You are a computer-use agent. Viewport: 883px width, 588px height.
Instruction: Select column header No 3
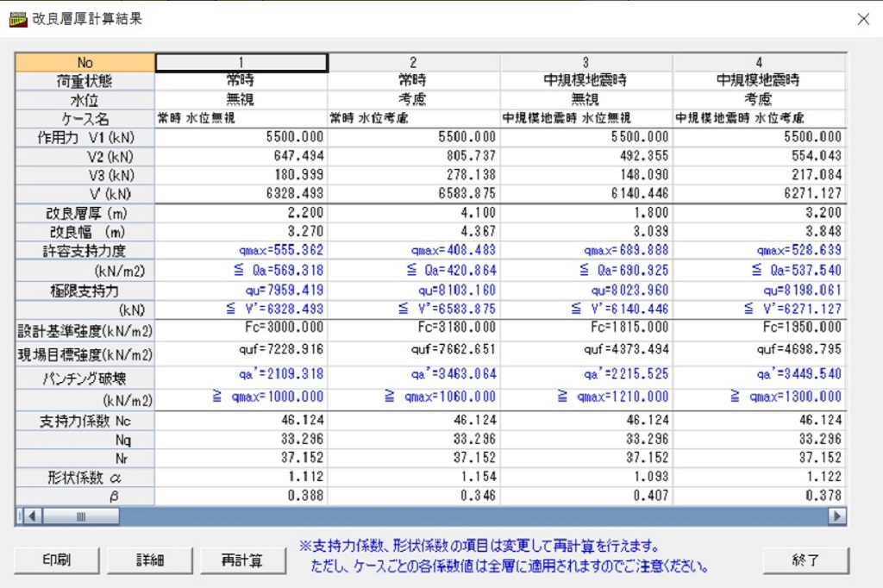(586, 63)
